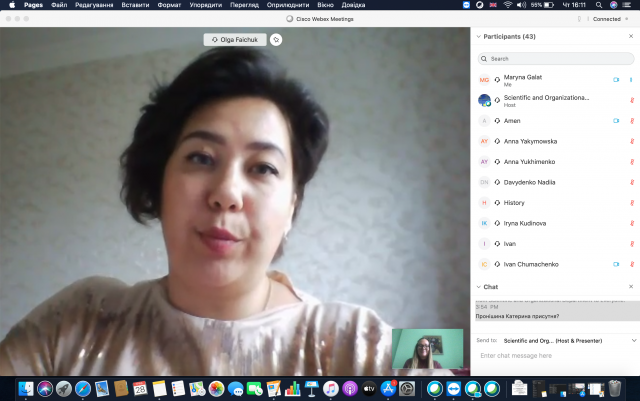Open the Редагування menu

(94, 5)
